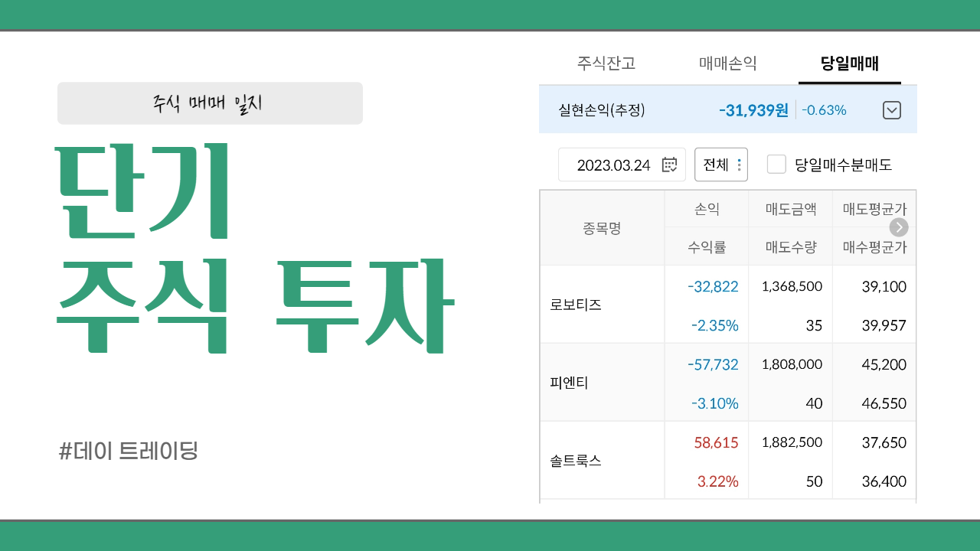Expand the 실현손익 summary chevron
The width and height of the screenshot is (980, 551).
892,110
